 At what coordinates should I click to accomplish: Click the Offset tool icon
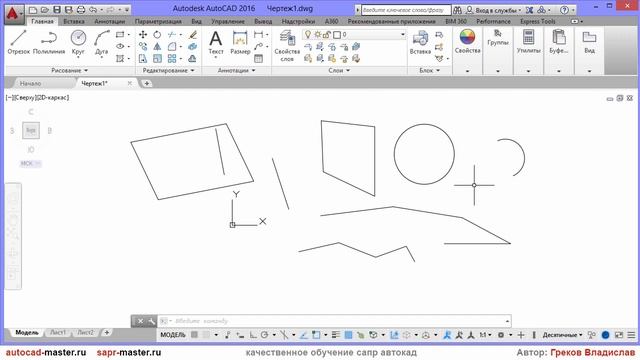(193, 59)
